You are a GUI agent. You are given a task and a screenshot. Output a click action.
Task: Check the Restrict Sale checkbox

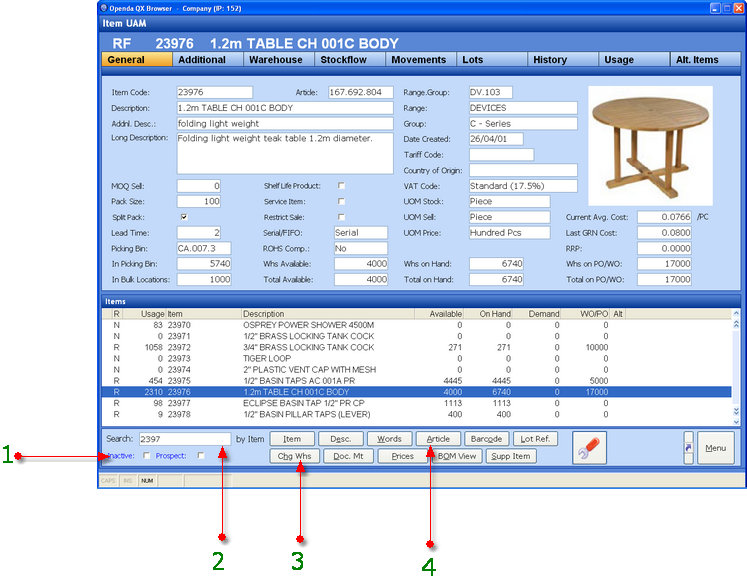tap(341, 217)
